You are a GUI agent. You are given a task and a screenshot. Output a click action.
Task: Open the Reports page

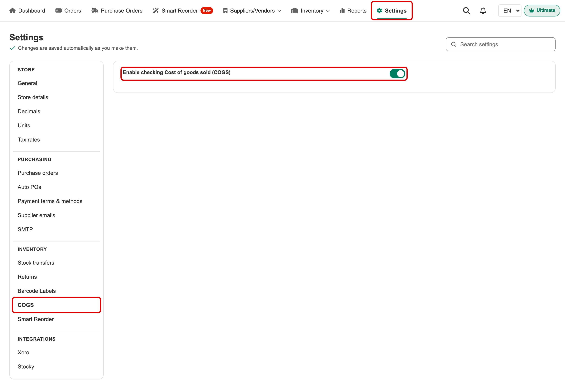(x=353, y=11)
